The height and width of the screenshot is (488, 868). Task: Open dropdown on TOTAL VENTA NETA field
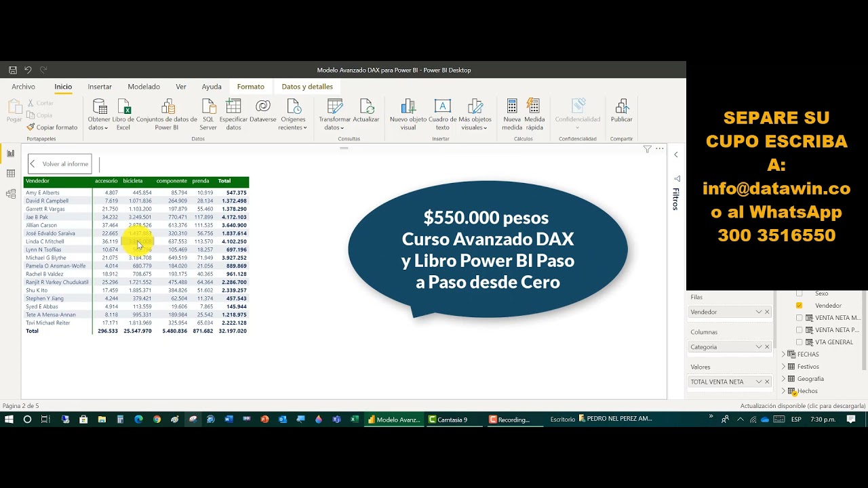[x=759, y=382]
